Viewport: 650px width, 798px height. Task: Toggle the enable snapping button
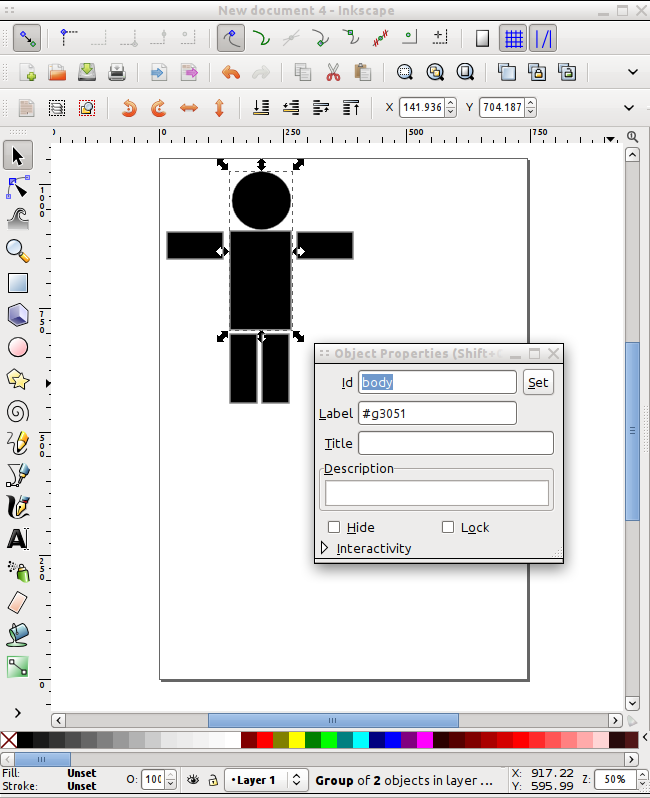(26, 38)
